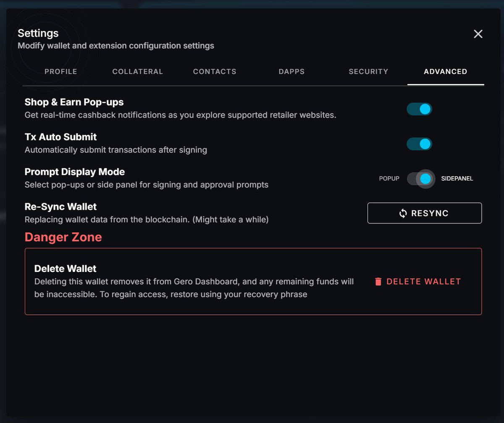Click 'Automatically submit transactions after signing' description
Screen dimensions: 504x423
click(116, 150)
